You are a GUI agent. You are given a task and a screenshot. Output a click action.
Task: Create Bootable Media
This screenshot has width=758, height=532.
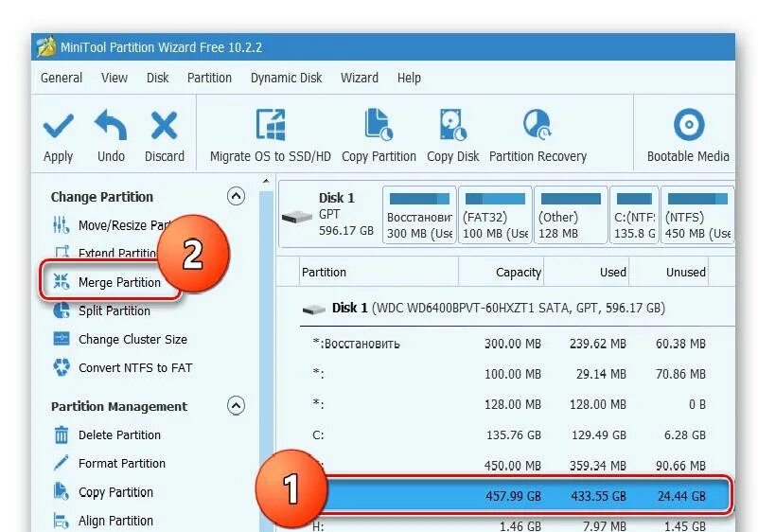tap(688, 136)
